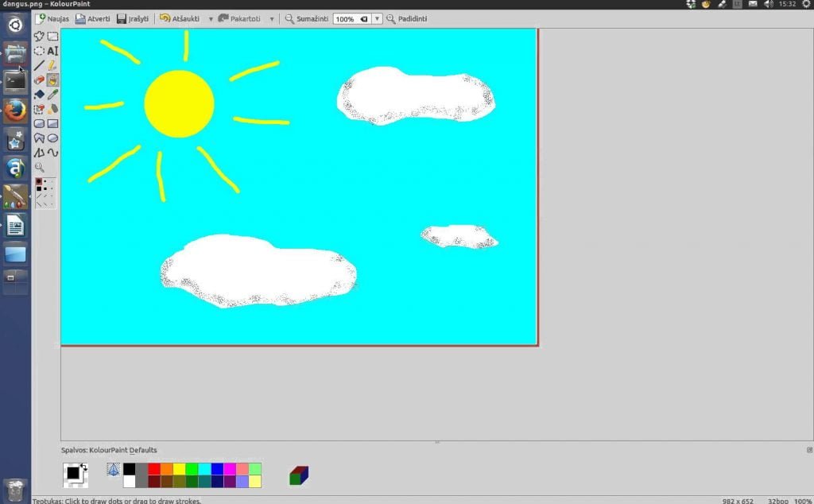Click Naujas to create new image

click(x=52, y=19)
